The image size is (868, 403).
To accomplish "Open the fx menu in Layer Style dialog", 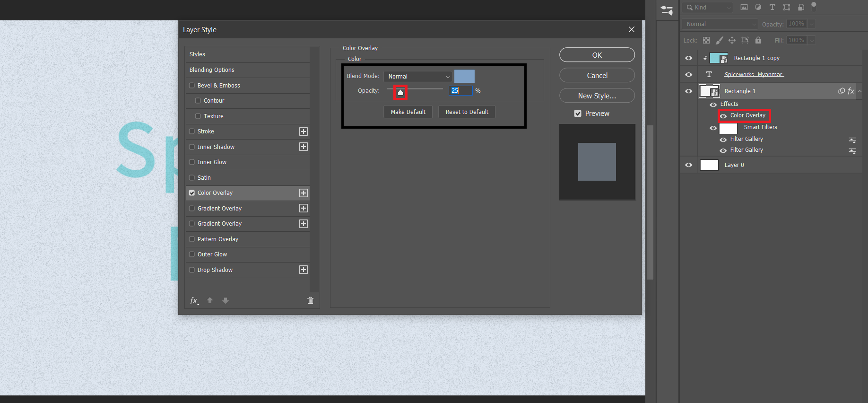I will tap(194, 301).
